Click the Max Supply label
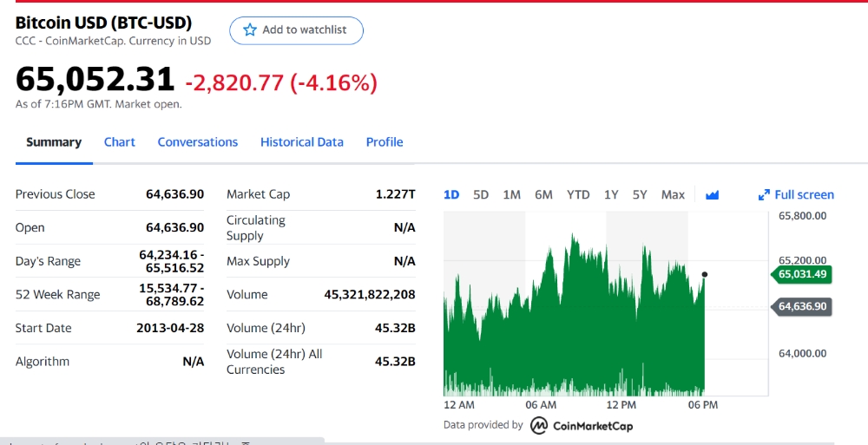 click(258, 261)
